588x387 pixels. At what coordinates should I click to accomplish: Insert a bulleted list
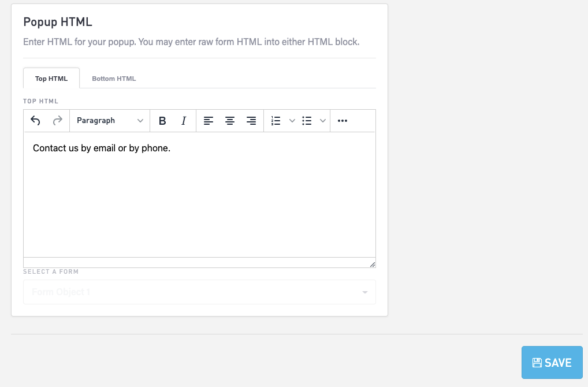click(x=307, y=121)
